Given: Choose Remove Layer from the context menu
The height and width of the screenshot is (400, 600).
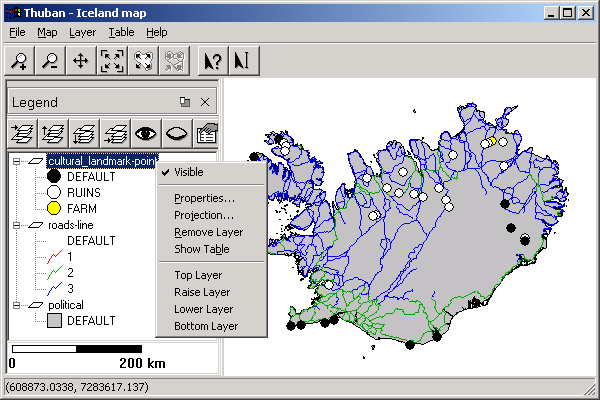Looking at the screenshot, I should click(211, 232).
